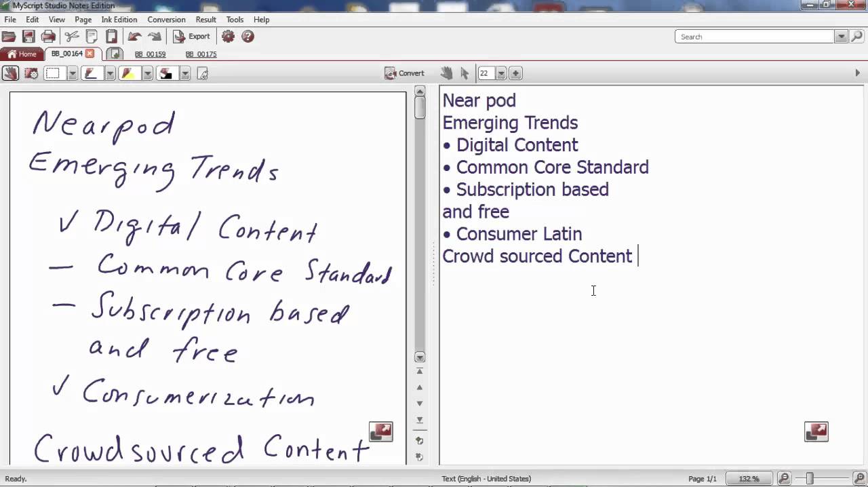Go to previous page with the up arrow

[x=420, y=387]
